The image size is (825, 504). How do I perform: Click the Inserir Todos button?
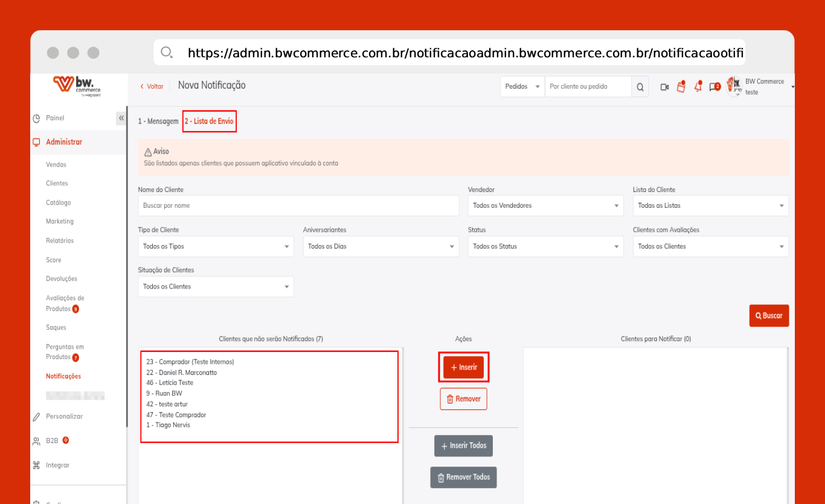pyautogui.click(x=464, y=446)
